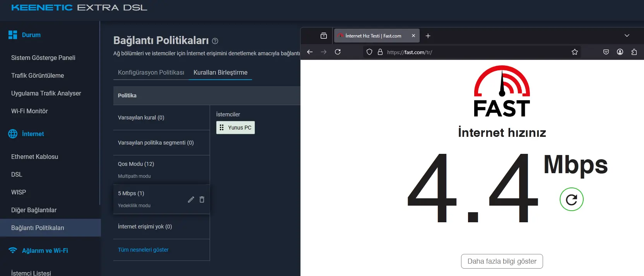Select Bağlantı Politikaları in sidebar

pos(50,228)
